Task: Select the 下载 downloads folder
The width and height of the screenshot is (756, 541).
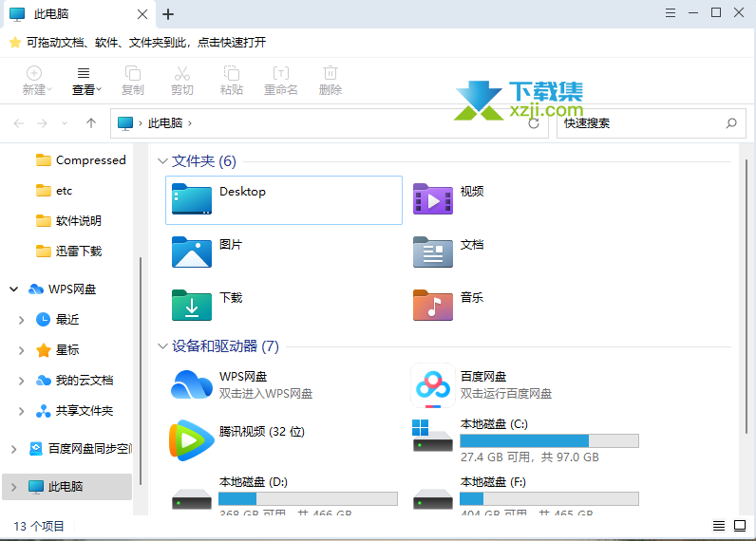Action: tap(207, 304)
